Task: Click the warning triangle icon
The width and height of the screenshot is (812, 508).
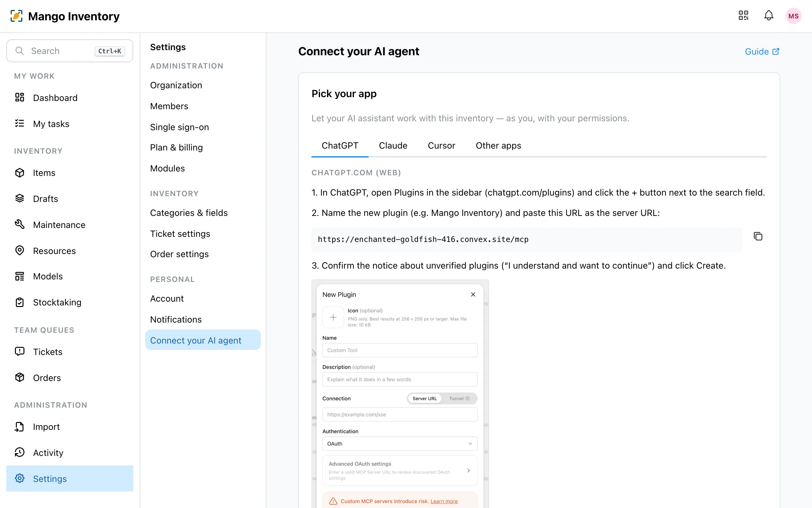Action: click(333, 501)
